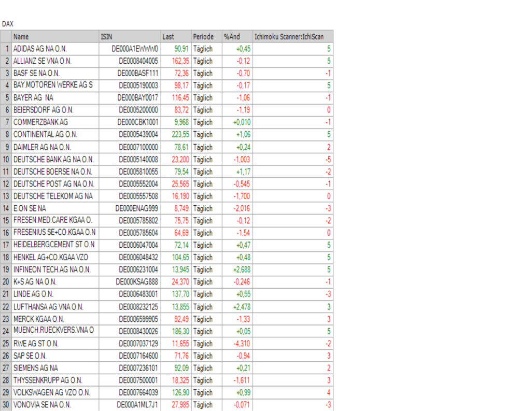Click Last price 137,70 cell

(x=176, y=294)
